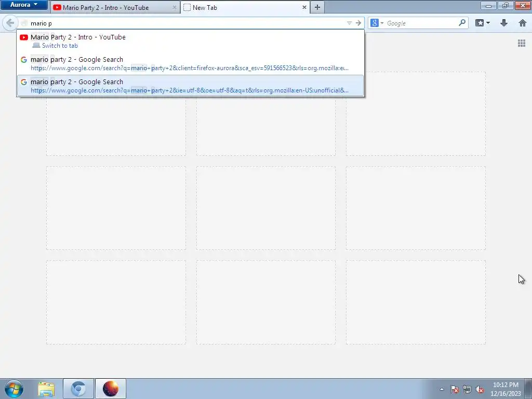Image resolution: width=532 pixels, height=399 pixels.
Task: Open the Action Center flag icon
Action: coord(455,390)
